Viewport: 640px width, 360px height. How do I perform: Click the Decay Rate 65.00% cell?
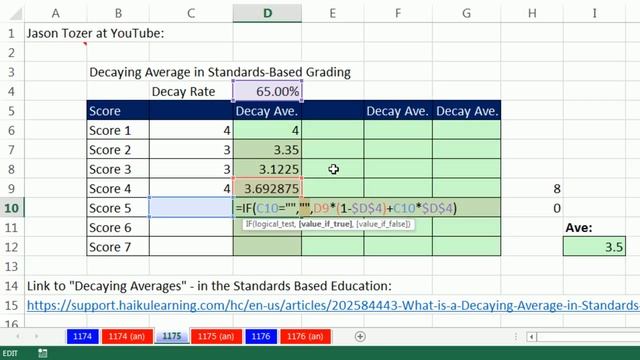[x=267, y=91]
